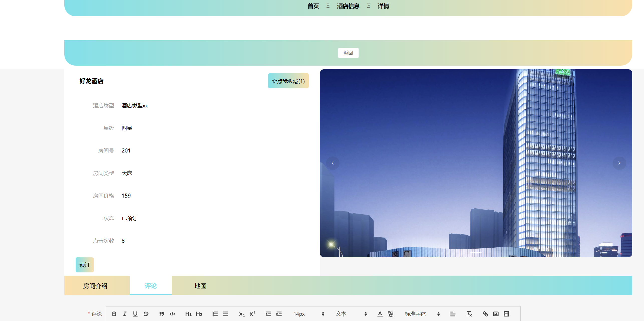The image size is (644, 321).
Task: Insert a blockquote in comment editor
Action: (162, 314)
